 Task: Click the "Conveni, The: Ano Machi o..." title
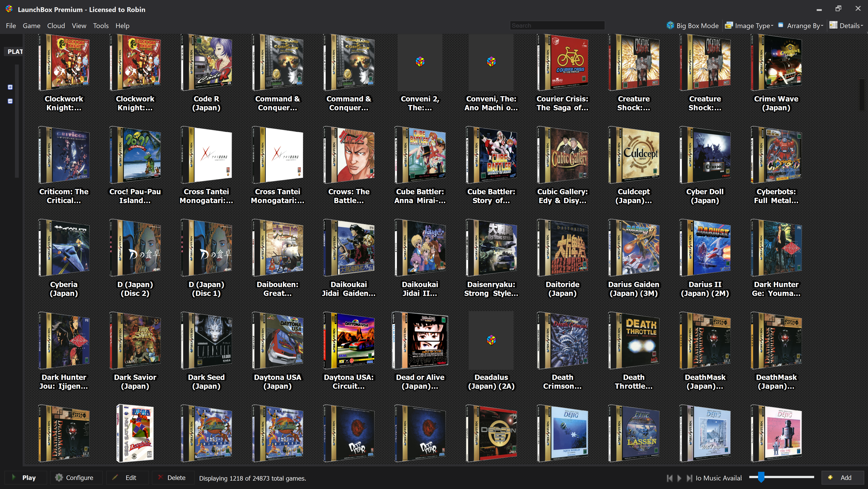(491, 103)
